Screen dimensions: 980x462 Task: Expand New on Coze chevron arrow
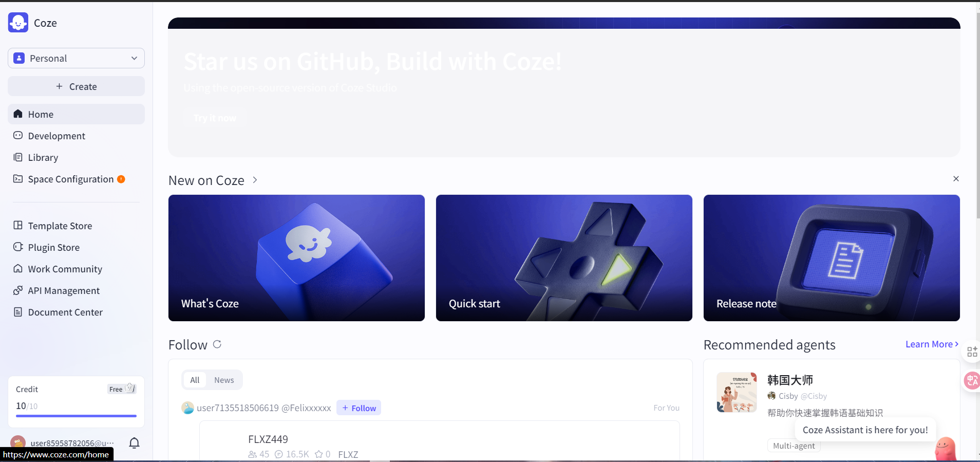pyautogui.click(x=255, y=180)
